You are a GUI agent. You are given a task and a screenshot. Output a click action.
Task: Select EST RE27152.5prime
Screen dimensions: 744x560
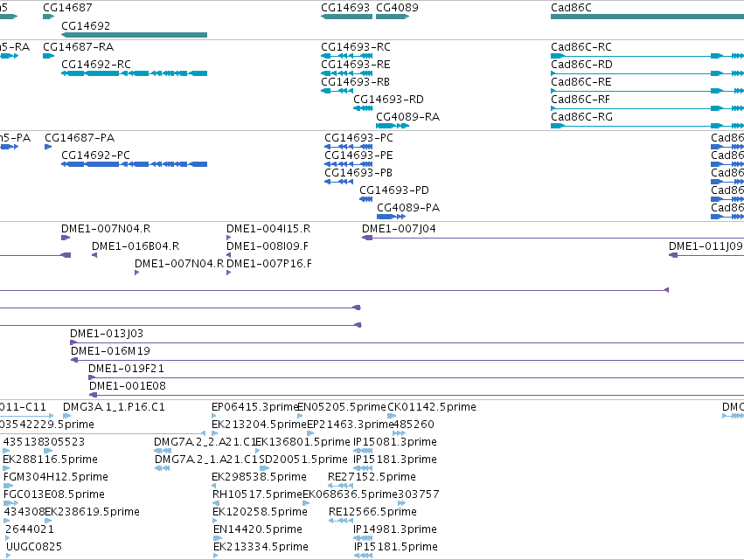tap(372, 477)
